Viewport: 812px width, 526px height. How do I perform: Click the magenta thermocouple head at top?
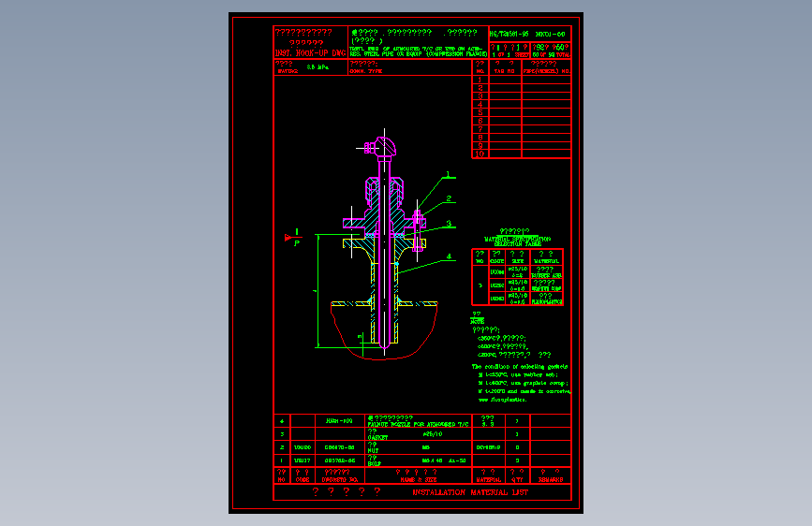(x=382, y=147)
